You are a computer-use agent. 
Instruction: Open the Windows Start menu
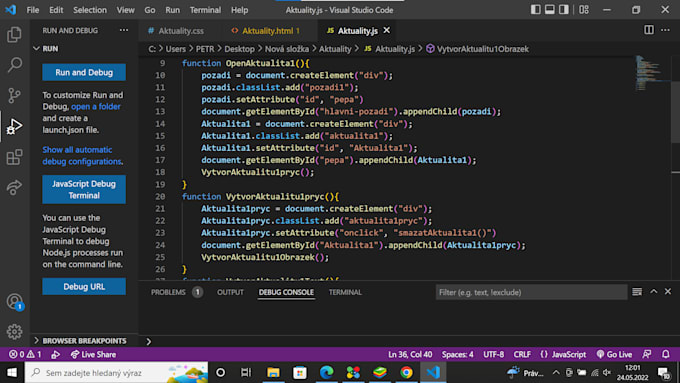coord(12,372)
